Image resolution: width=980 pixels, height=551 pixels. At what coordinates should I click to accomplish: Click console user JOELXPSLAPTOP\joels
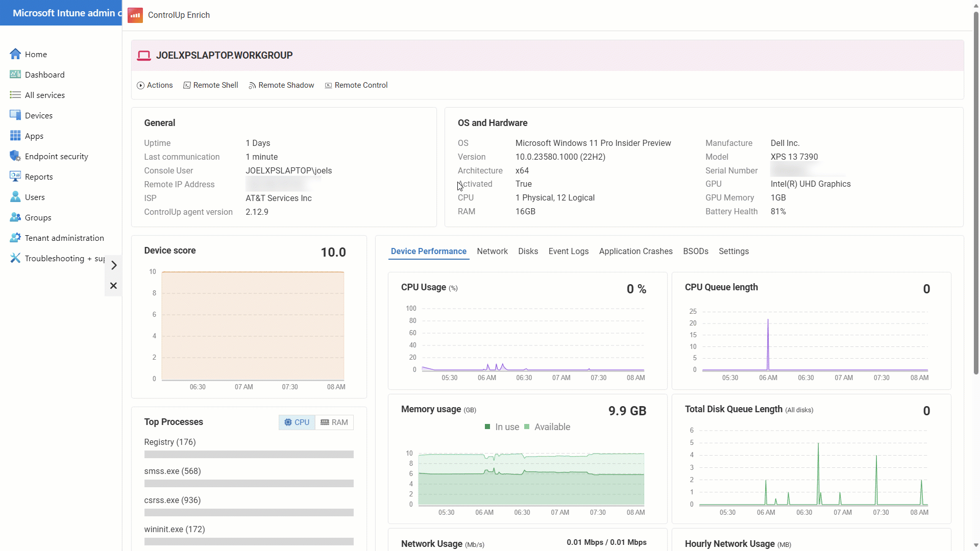[x=288, y=170]
